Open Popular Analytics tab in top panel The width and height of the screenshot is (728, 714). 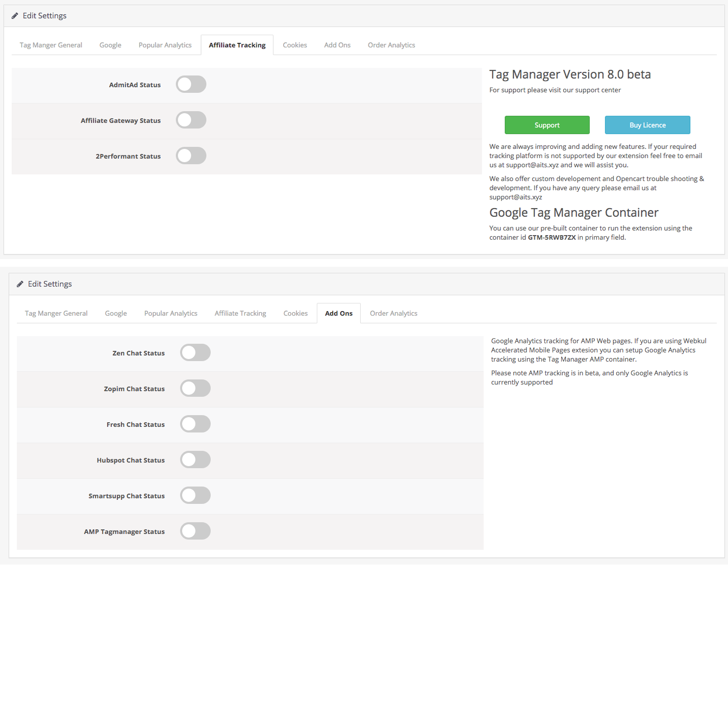[165, 45]
